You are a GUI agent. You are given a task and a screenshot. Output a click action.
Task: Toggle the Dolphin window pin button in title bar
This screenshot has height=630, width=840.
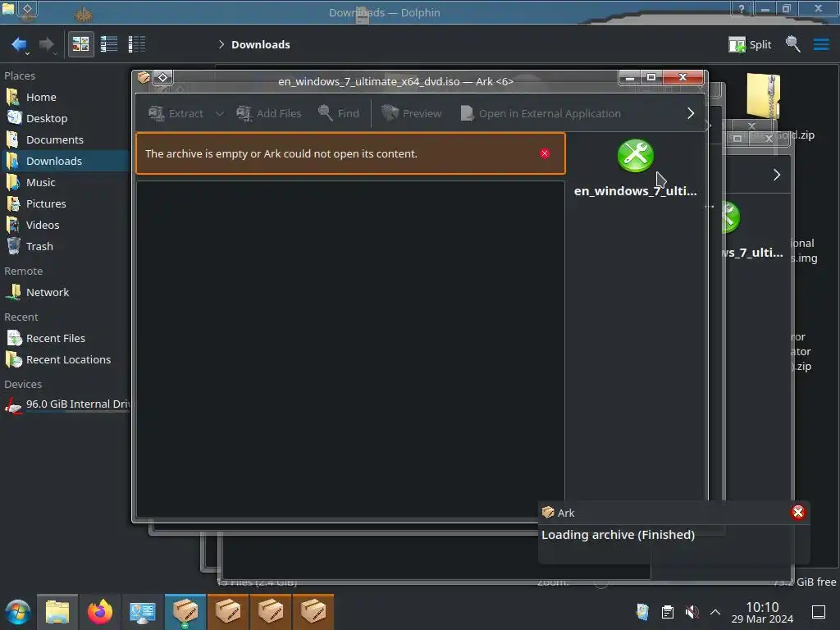[27, 8]
